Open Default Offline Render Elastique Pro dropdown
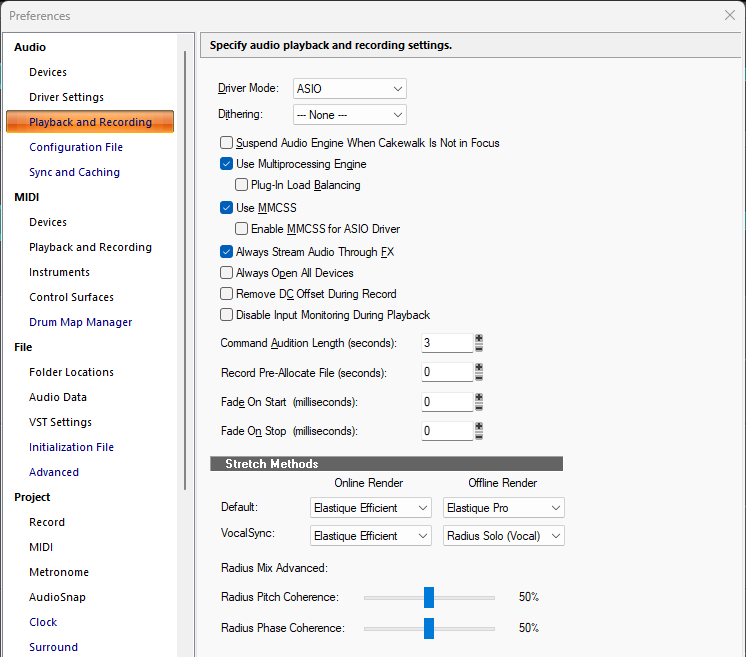Viewport: 746px width, 657px height. tap(503, 508)
